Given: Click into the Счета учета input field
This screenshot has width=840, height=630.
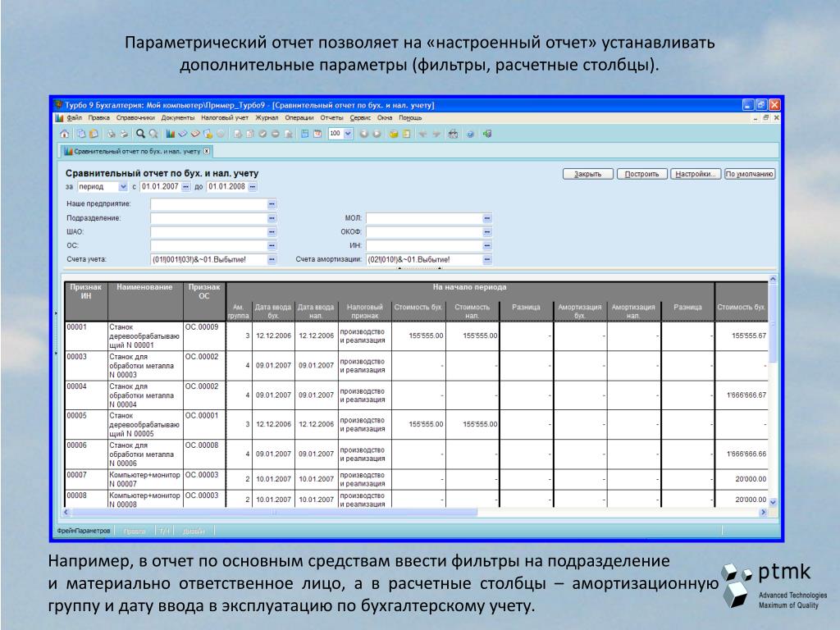Looking at the screenshot, I should click(x=209, y=259).
